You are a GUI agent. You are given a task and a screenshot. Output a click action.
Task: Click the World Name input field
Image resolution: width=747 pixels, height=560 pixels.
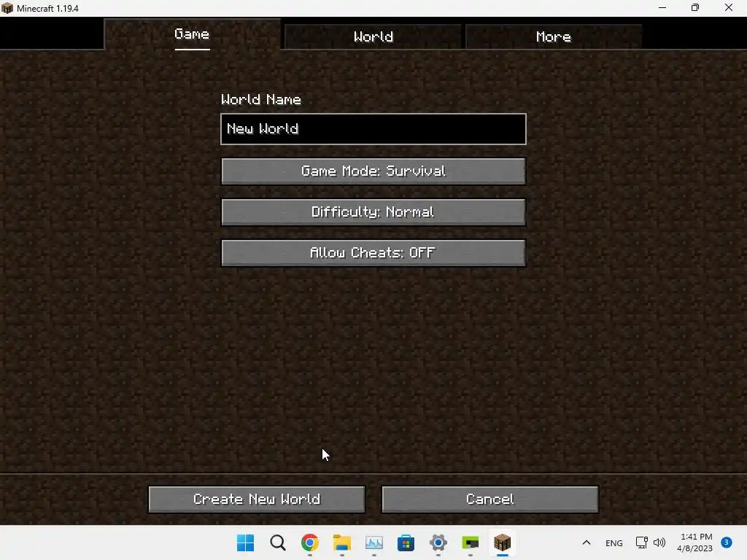coord(373,129)
